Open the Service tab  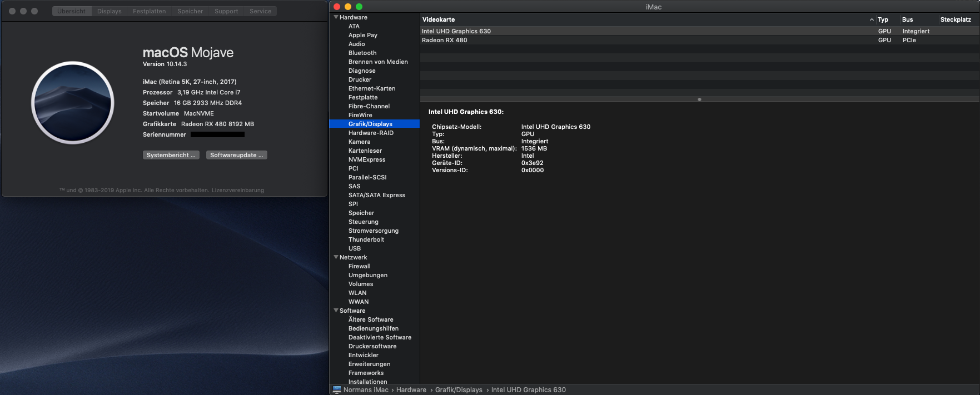(x=260, y=11)
